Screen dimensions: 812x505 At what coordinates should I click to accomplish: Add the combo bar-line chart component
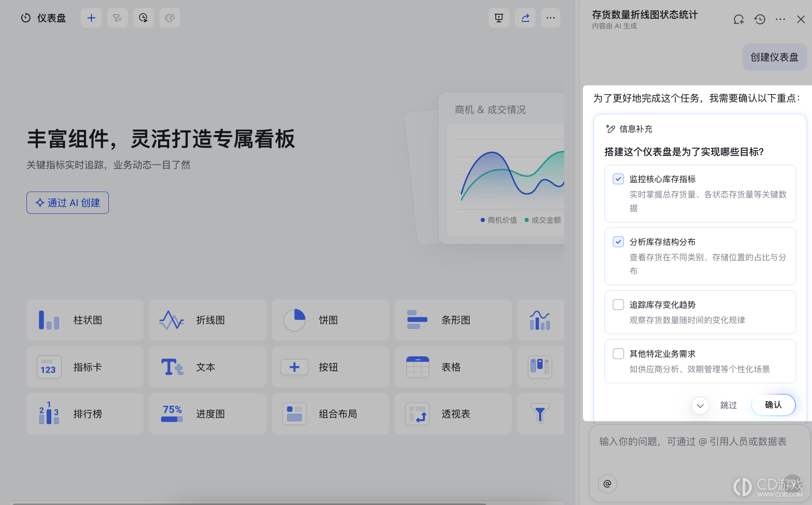point(540,320)
